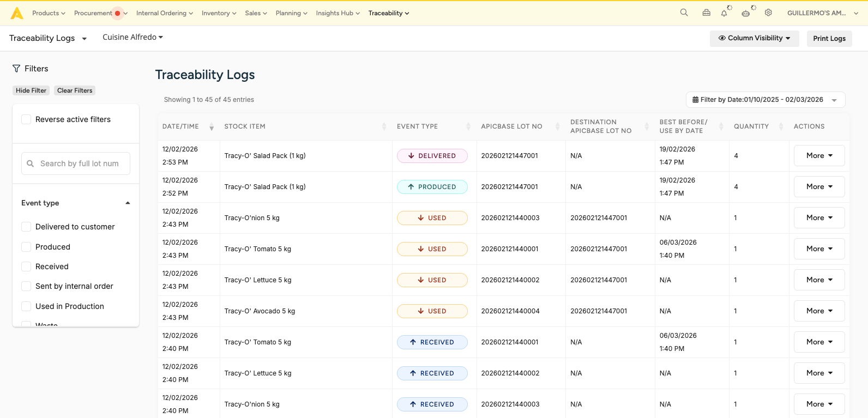
Task: Open the robot assistant icon
Action: (745, 13)
